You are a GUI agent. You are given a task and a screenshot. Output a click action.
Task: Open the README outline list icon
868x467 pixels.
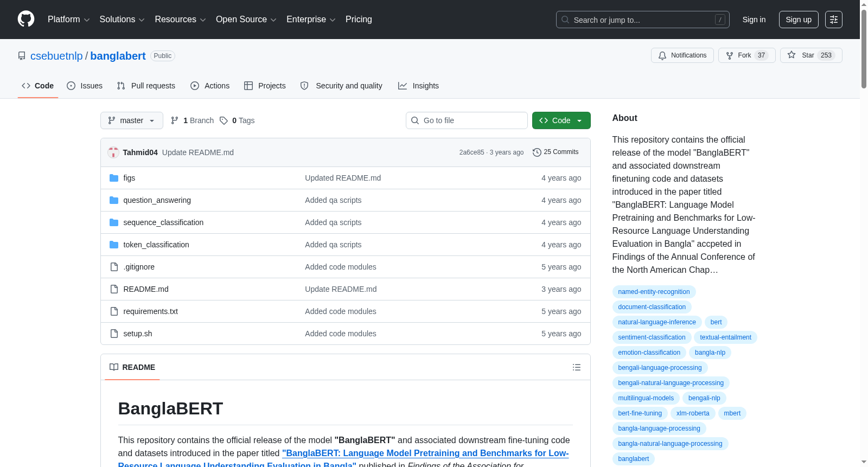pos(577,367)
